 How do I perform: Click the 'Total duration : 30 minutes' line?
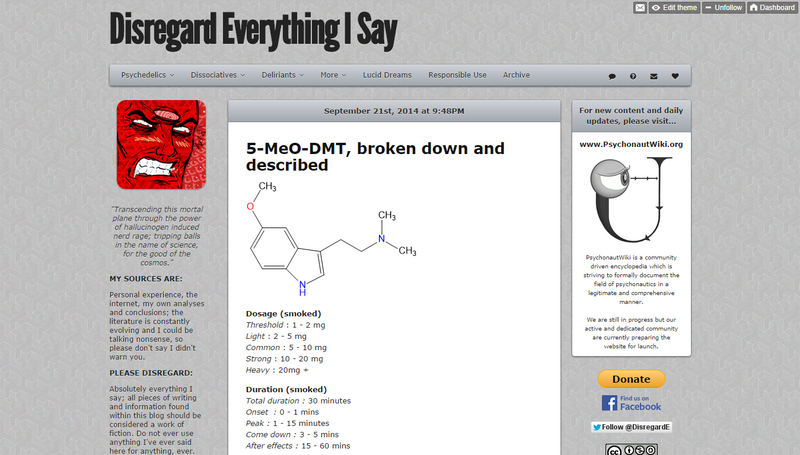click(298, 400)
